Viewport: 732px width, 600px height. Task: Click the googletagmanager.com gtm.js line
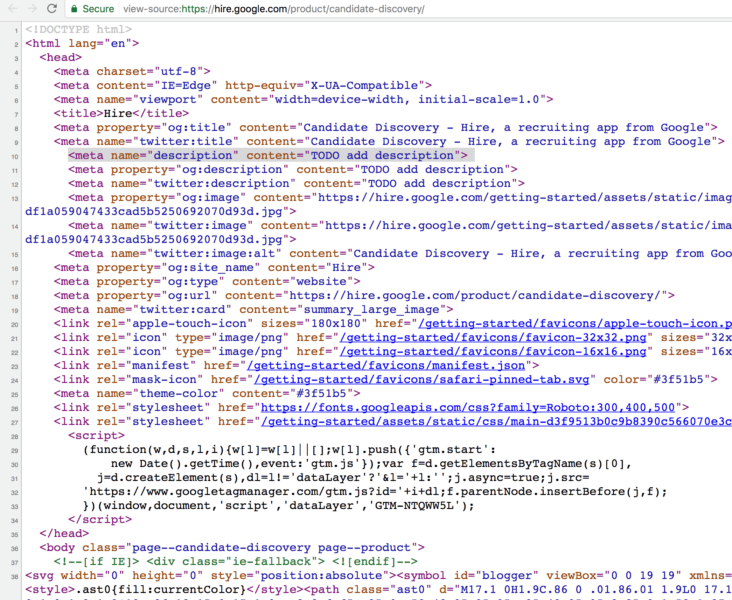coord(375,492)
